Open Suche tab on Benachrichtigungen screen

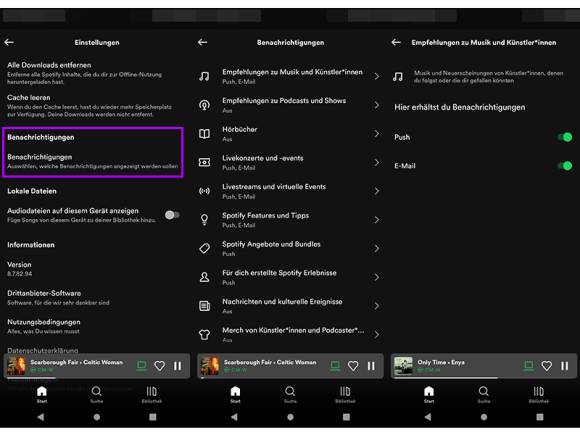[x=290, y=395]
